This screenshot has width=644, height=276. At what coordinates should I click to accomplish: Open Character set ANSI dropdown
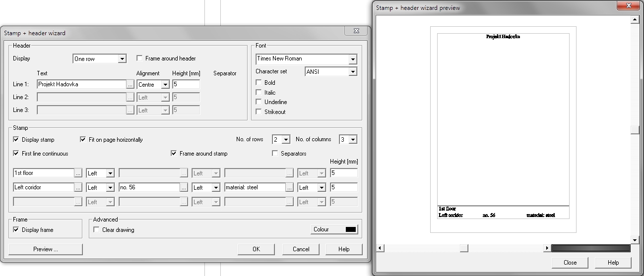point(352,72)
